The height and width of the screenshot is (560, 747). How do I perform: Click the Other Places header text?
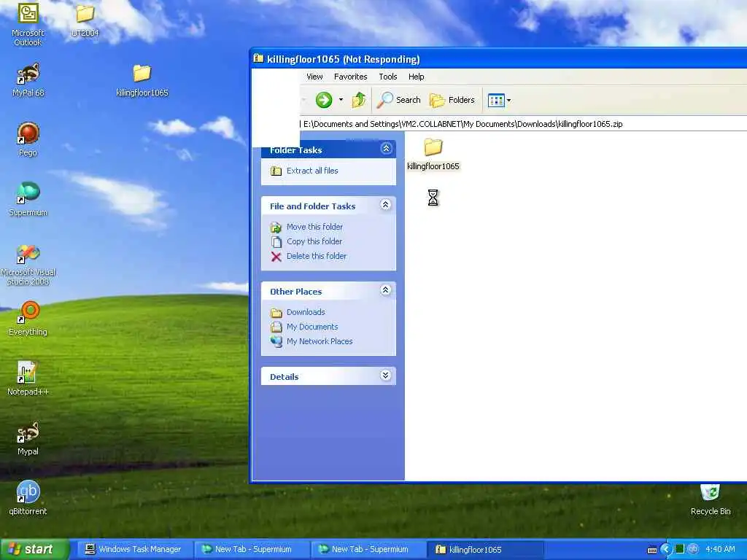296,292
